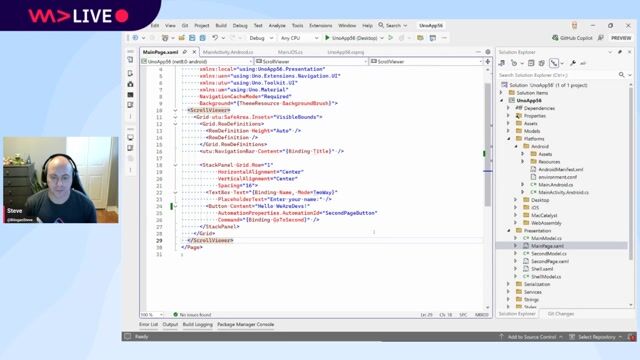Select SecondPage.xaml in Solution Explorer
This screenshot has width=640, height=360.
(x=550, y=261)
